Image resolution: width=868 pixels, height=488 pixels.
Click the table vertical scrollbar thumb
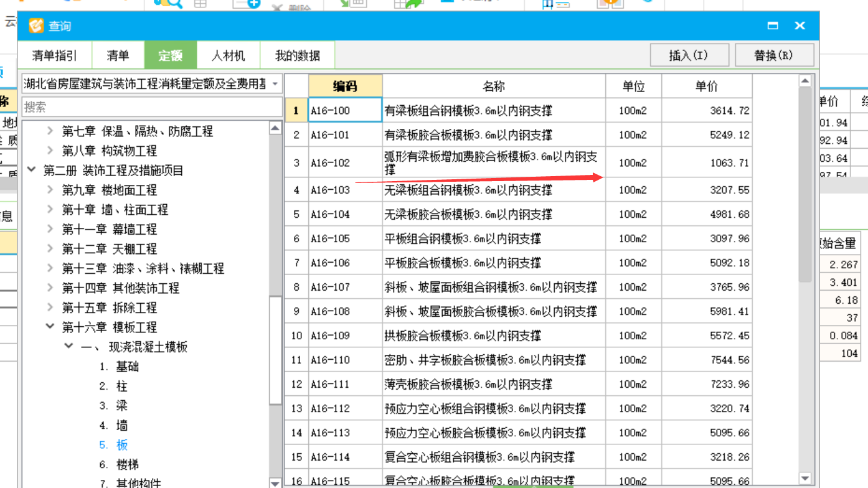[x=805, y=185]
